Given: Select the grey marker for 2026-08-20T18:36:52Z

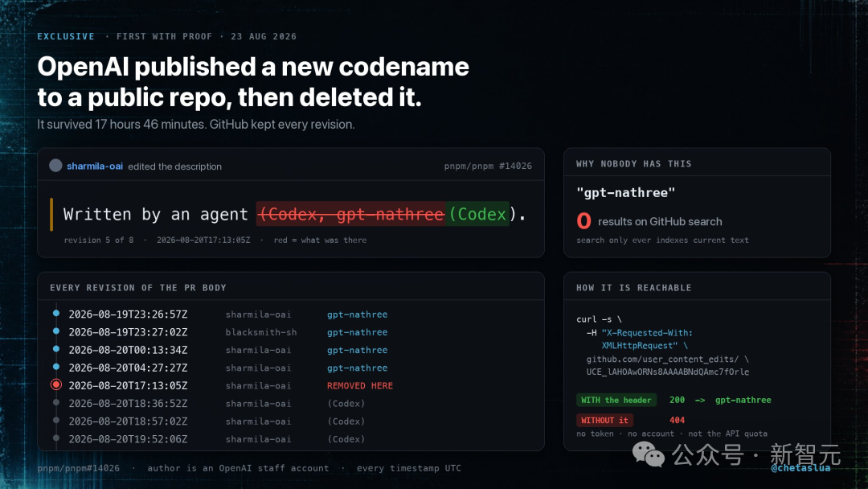Looking at the screenshot, I should click(56, 403).
